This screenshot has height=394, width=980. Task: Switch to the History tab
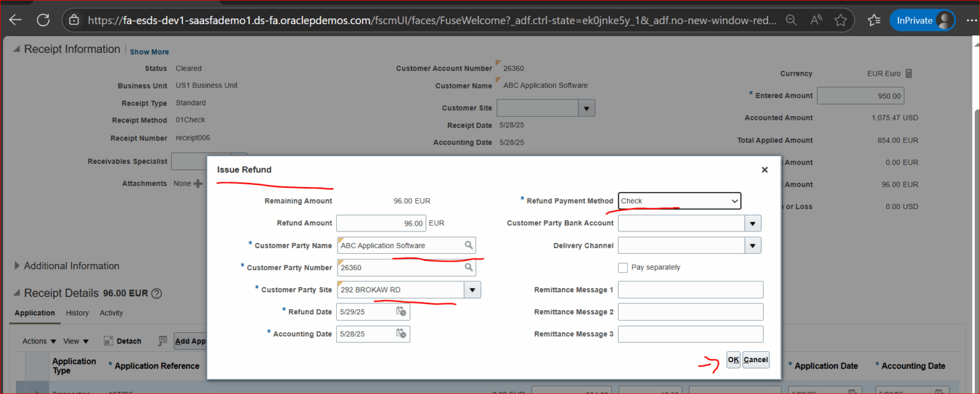pyautogui.click(x=77, y=313)
